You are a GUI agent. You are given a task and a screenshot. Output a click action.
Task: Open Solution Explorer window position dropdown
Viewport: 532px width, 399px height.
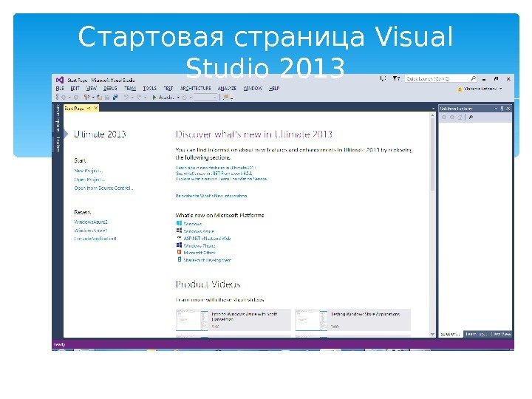pyautogui.click(x=496, y=109)
